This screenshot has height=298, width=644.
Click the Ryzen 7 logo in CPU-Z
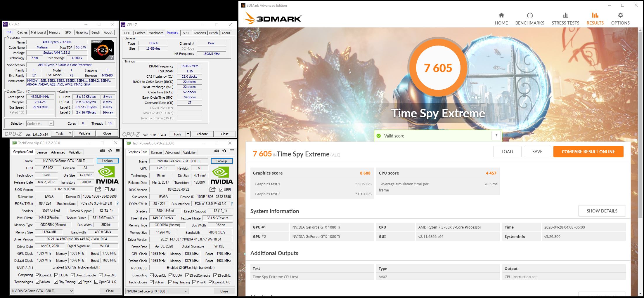click(x=102, y=50)
